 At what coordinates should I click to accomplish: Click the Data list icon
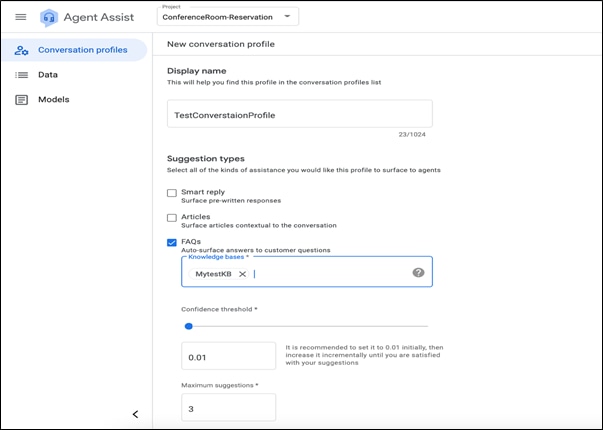coord(21,75)
